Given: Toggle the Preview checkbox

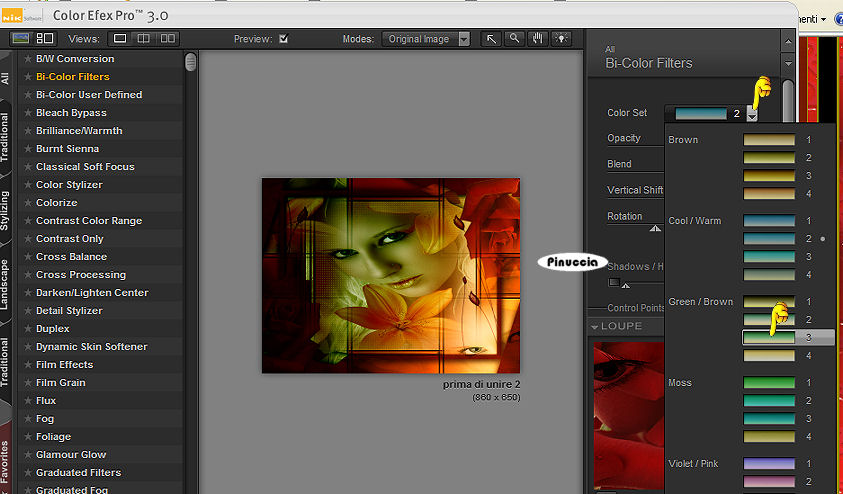Looking at the screenshot, I should coord(284,39).
